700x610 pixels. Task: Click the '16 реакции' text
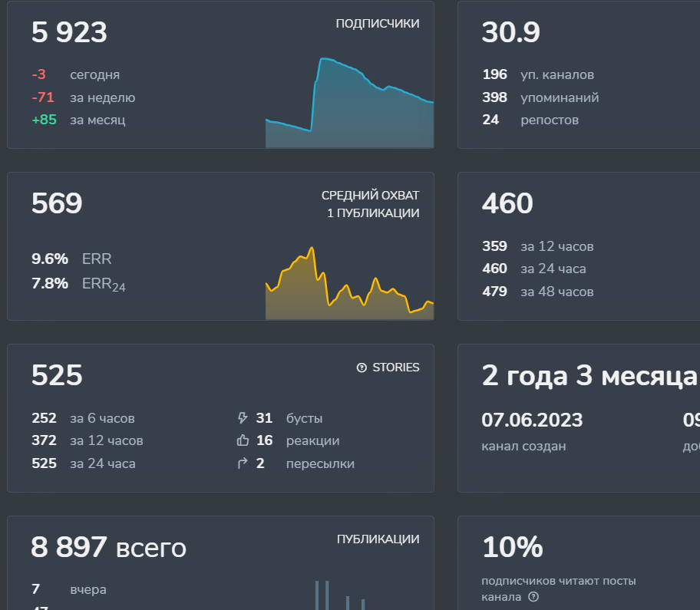pyautogui.click(x=297, y=440)
